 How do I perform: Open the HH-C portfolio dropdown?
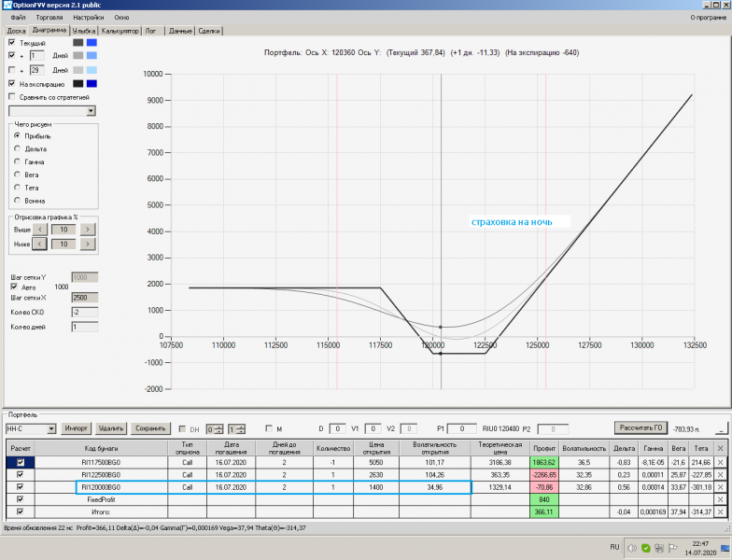click(52, 428)
